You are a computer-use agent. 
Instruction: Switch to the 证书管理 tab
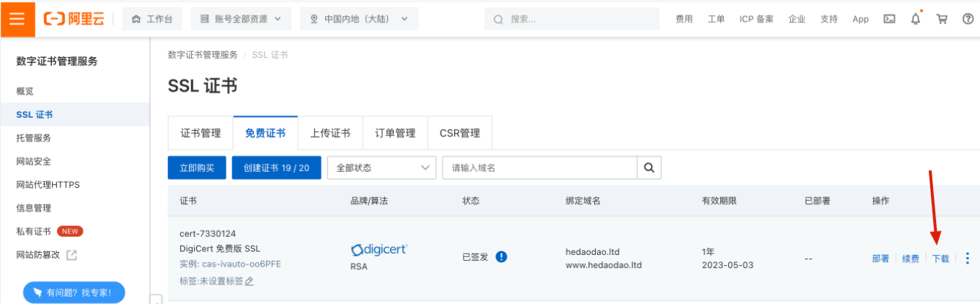tap(200, 134)
